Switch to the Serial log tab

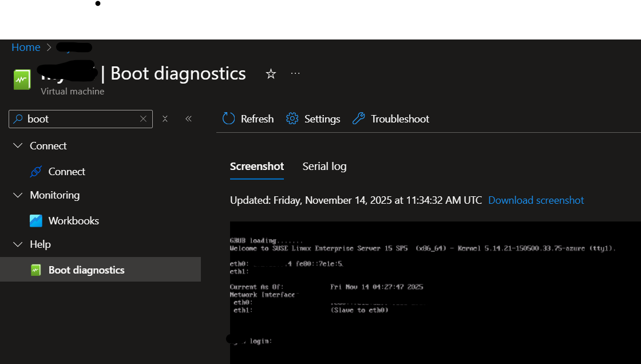[325, 166]
